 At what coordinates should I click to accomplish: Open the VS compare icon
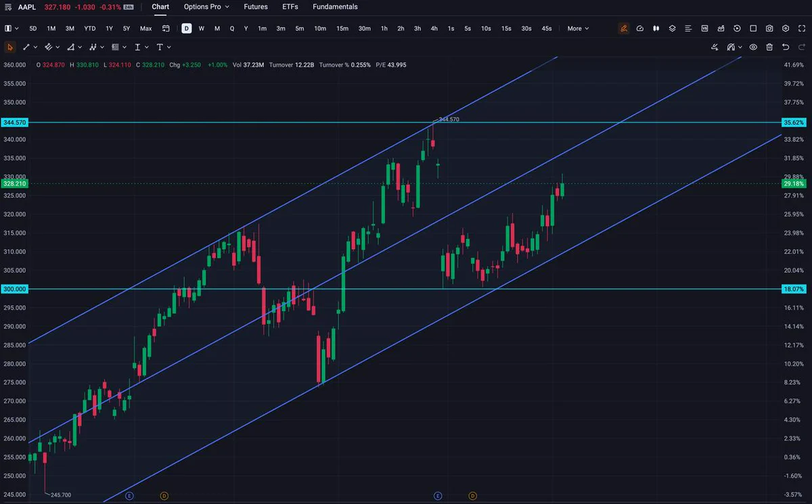coord(704,28)
